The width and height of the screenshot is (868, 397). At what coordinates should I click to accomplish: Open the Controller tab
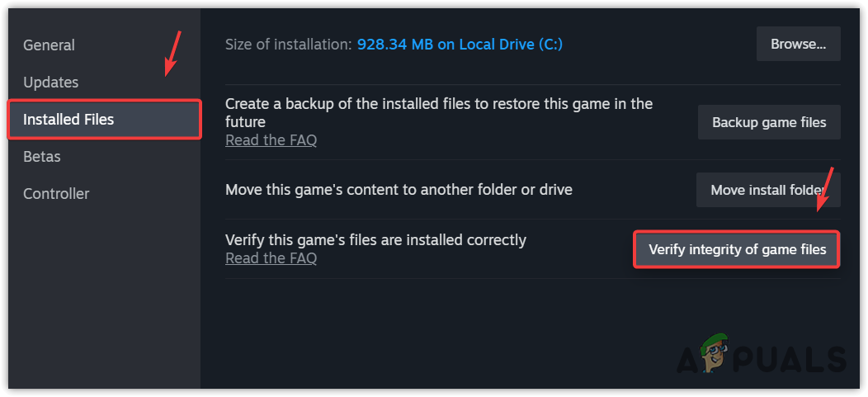[56, 194]
